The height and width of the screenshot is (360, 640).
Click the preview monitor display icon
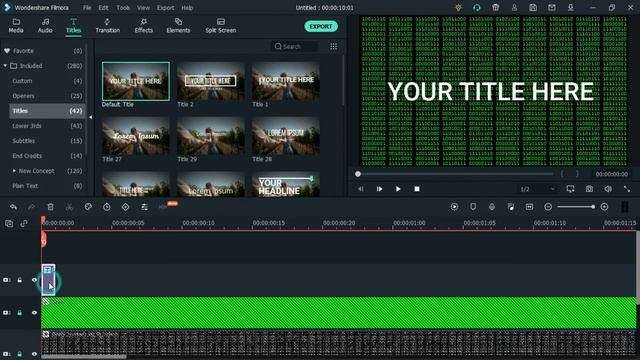point(570,189)
